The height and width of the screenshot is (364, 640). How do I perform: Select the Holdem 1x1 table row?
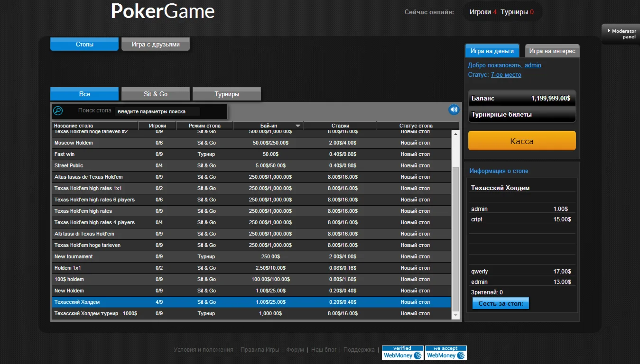point(251,268)
